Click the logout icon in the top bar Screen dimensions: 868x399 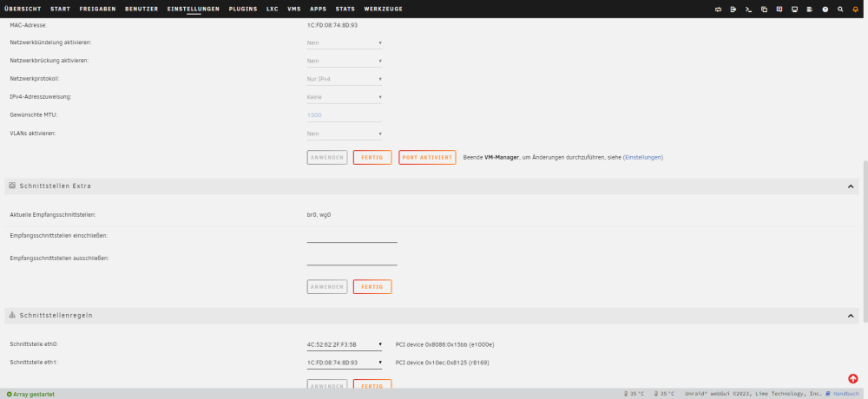coord(733,10)
